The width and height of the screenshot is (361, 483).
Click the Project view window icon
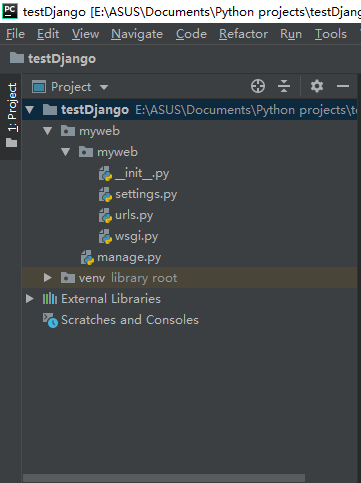pos(39,87)
